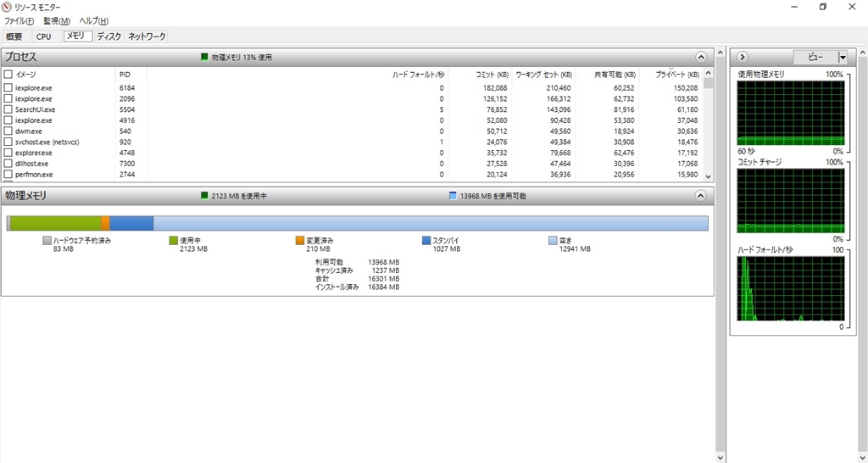The height and width of the screenshot is (463, 868).
Task: Click the 182,088 commit value
Action: pyautogui.click(x=495, y=88)
